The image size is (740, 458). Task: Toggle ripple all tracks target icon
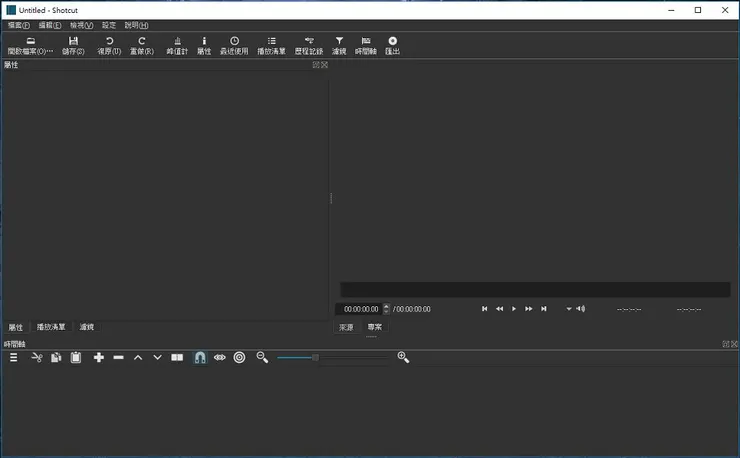(x=240, y=357)
